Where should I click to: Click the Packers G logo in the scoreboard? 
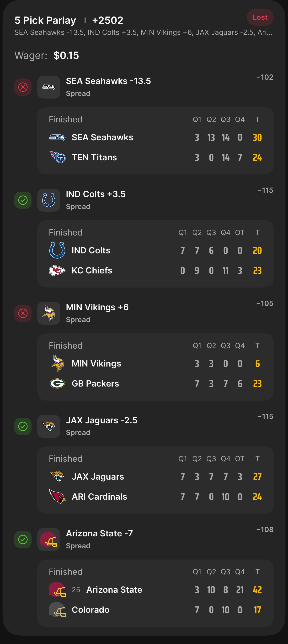57,383
